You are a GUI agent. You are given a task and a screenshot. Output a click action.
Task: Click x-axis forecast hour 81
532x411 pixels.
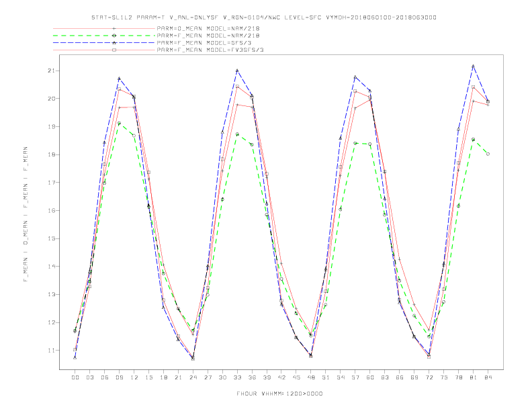pos(474,377)
